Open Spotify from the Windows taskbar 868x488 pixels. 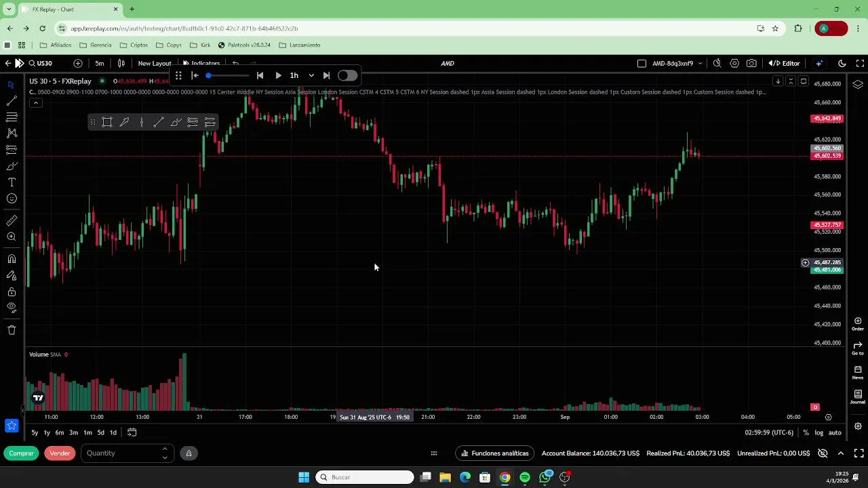tap(525, 477)
